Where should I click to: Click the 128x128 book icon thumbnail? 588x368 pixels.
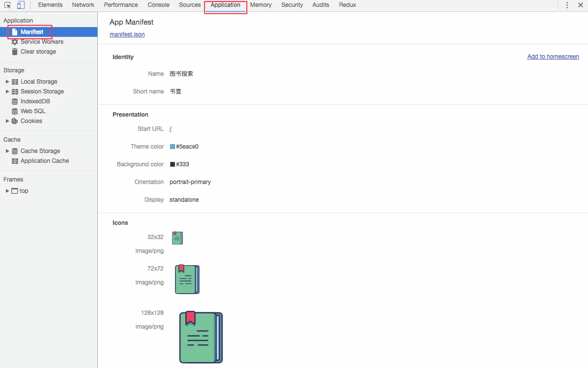(201, 337)
